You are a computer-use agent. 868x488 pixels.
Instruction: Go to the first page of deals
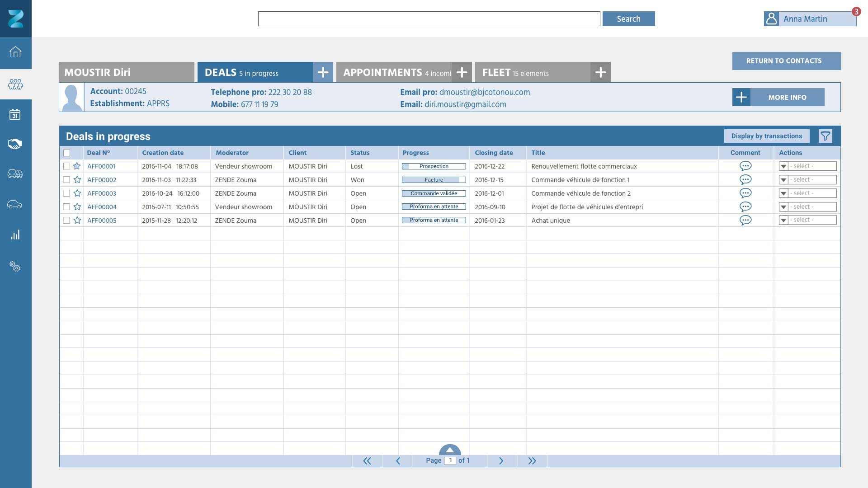367,461
